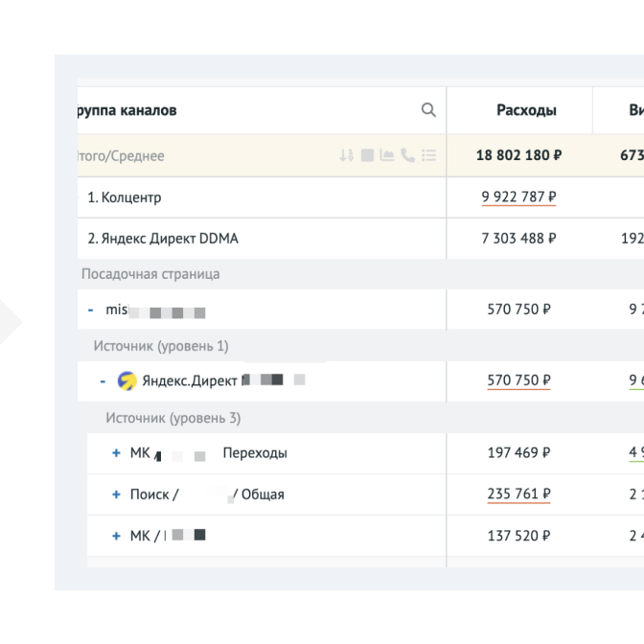The height and width of the screenshot is (644, 644).
Task: Click the Яндекс.Директ source logo icon
Action: point(127,381)
